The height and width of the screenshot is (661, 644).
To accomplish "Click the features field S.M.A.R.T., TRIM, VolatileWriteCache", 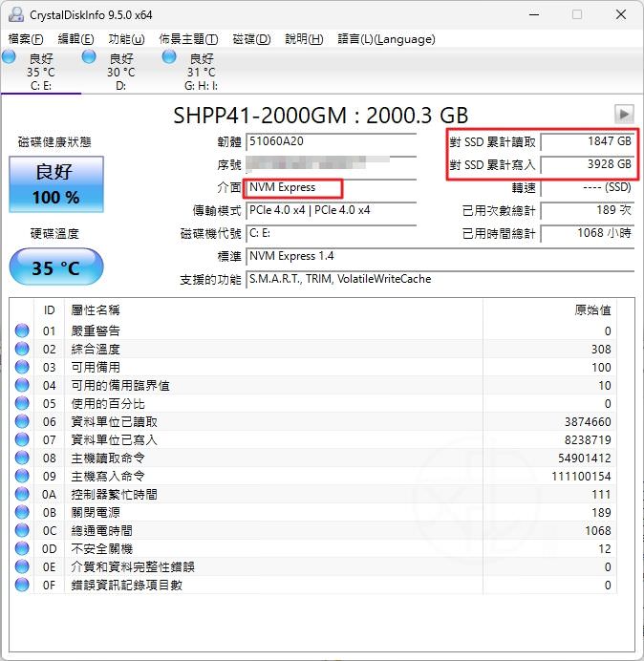I will point(440,279).
